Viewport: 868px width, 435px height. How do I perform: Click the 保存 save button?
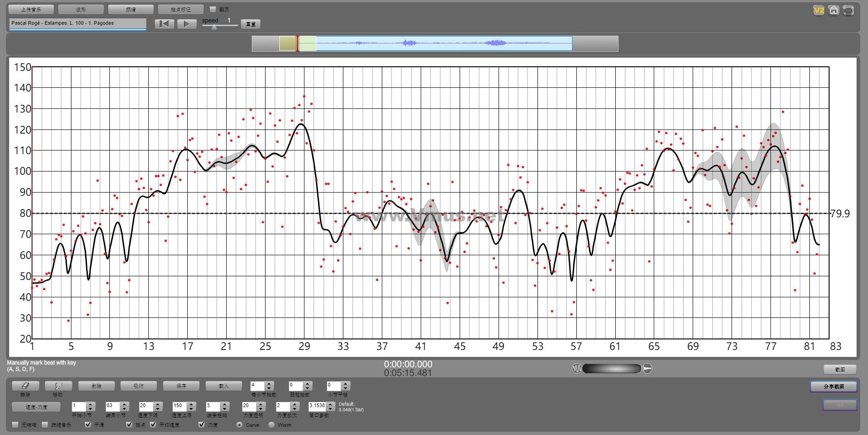point(181,386)
